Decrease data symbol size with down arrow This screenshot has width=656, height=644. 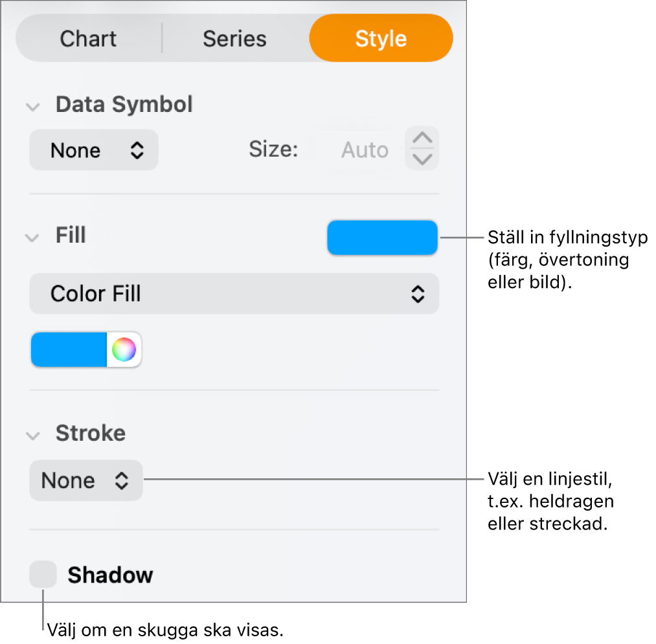tap(422, 160)
